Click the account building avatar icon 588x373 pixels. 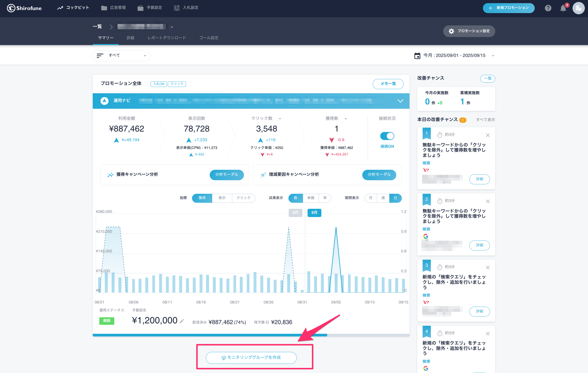(578, 8)
